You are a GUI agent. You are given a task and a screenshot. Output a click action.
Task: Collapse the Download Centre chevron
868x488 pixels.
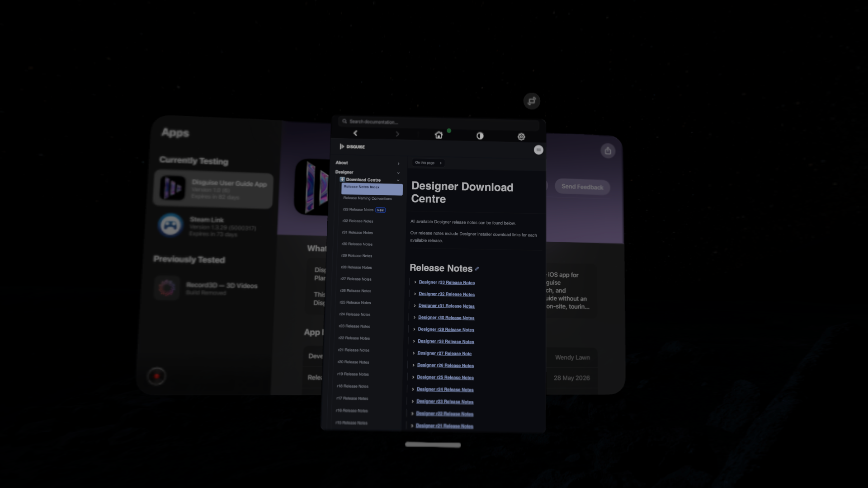click(x=398, y=180)
